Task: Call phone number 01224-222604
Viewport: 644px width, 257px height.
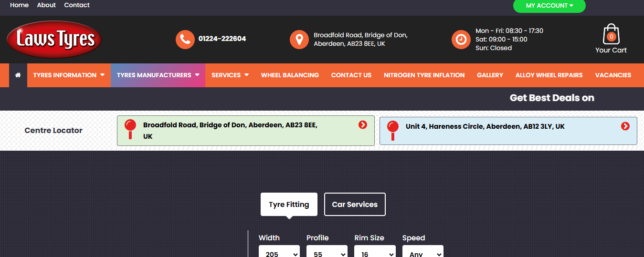Action: coord(222,39)
